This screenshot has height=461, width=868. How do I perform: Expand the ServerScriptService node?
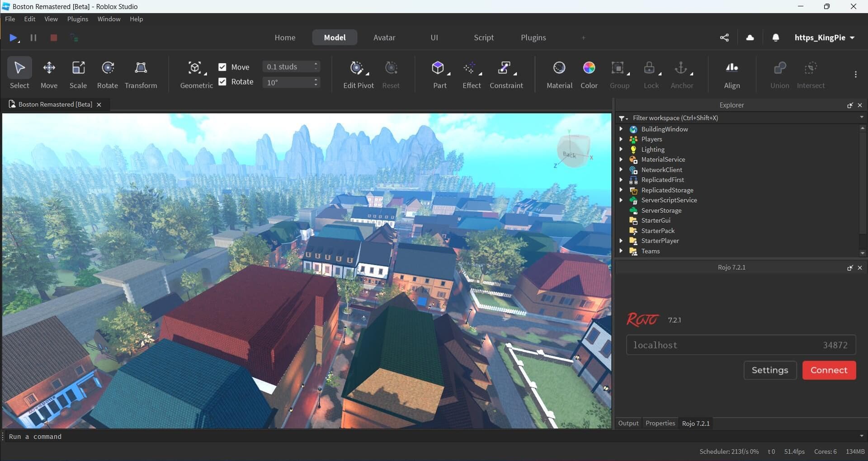(621, 200)
